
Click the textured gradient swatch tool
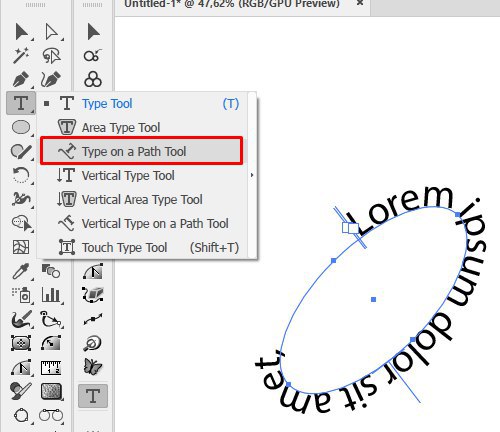(51, 391)
